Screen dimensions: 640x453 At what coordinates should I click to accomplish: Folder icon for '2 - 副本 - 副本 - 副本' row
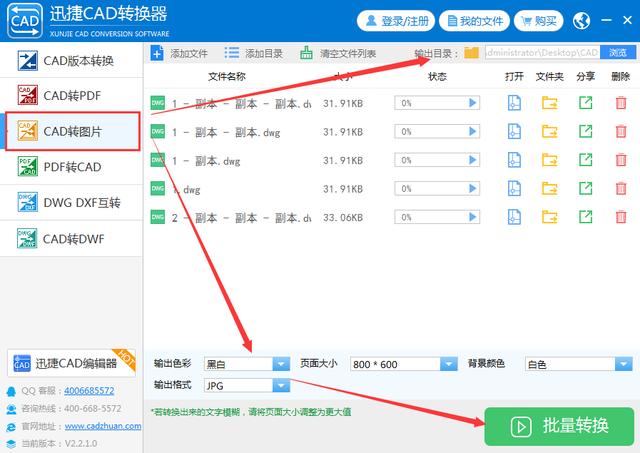click(x=549, y=217)
